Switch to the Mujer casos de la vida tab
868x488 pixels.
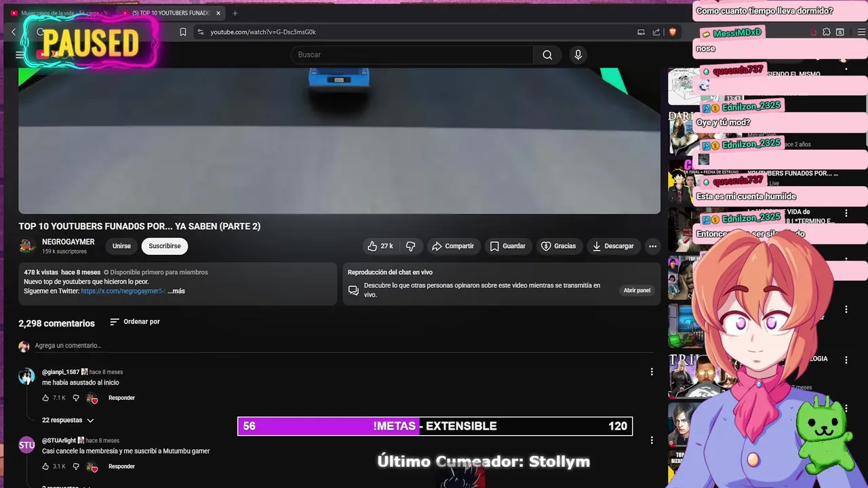point(60,13)
